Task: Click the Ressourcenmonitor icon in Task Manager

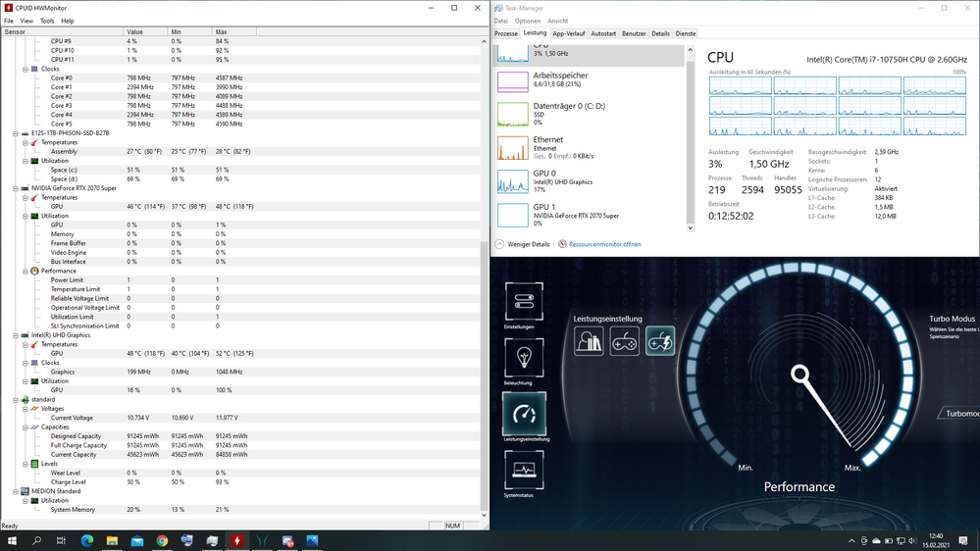Action: coord(562,244)
